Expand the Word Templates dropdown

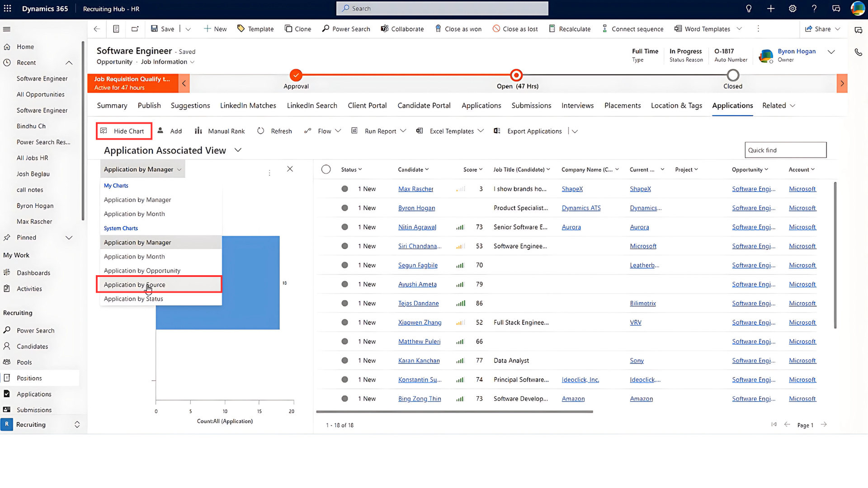(x=739, y=29)
